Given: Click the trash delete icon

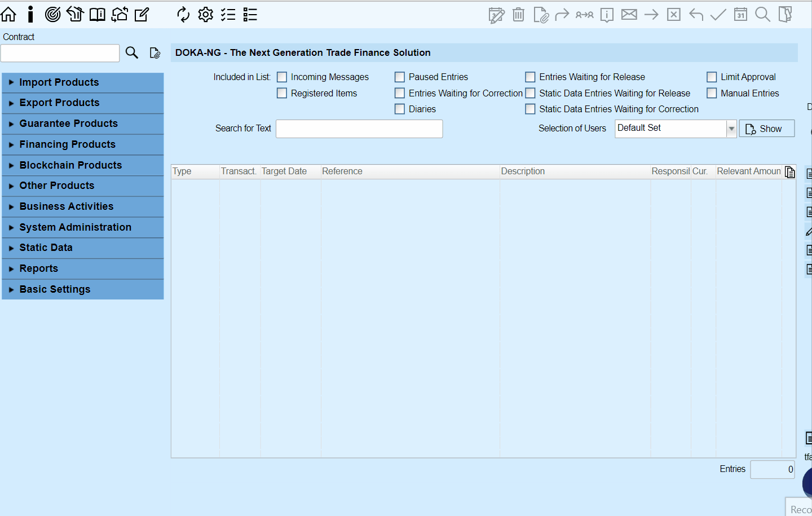Looking at the screenshot, I should 519,14.
